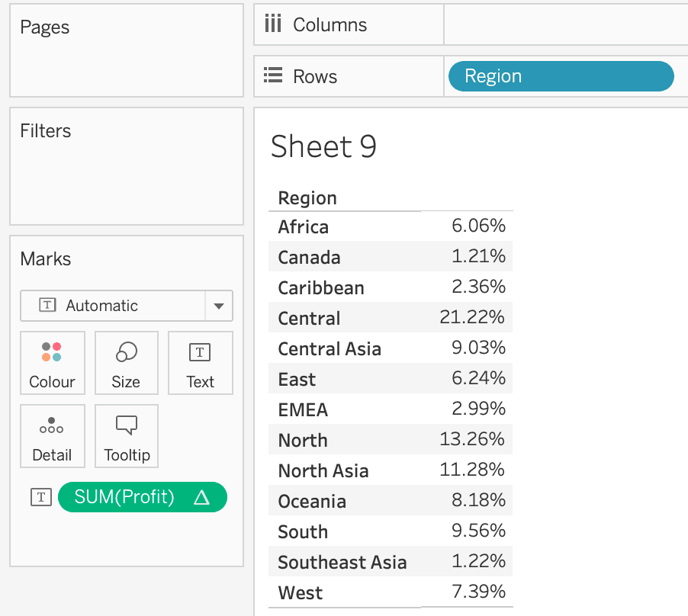Open the Tooltip marks card
The width and height of the screenshot is (688, 616).
pyautogui.click(x=127, y=436)
